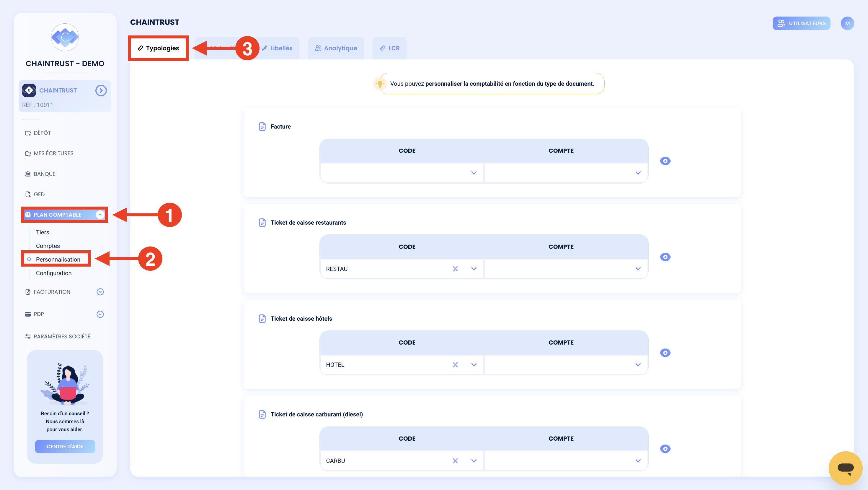Viewport: 868px width, 490px height.
Task: Click the HOTEL code field
Action: [402, 365]
